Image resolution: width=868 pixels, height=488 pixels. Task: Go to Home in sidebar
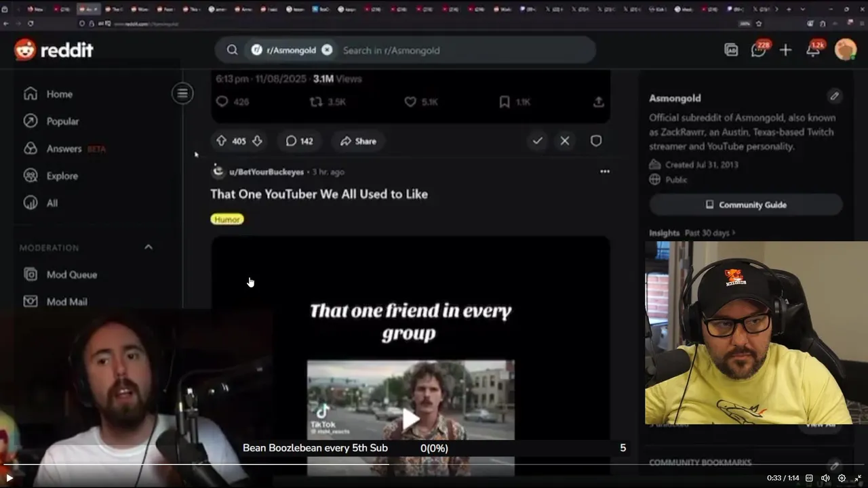[x=48, y=94]
